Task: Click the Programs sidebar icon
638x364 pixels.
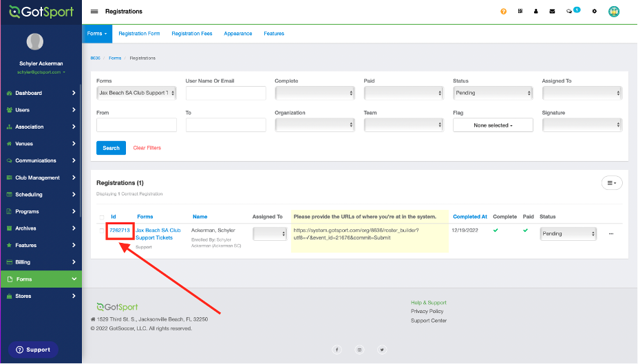Action: [10, 211]
